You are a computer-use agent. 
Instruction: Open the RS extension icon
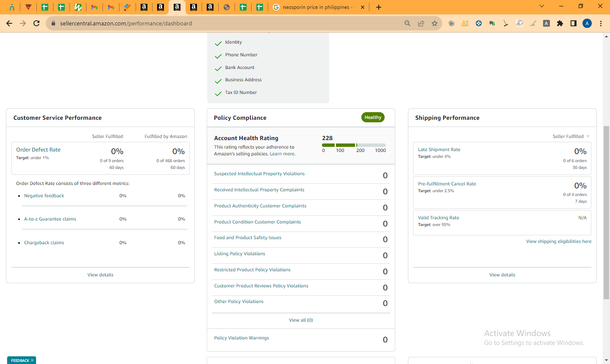click(492, 23)
